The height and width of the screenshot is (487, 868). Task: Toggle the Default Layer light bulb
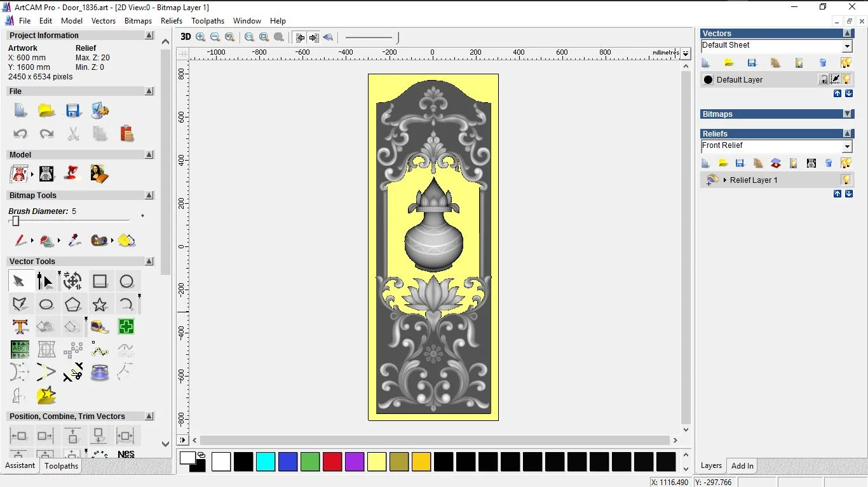846,79
